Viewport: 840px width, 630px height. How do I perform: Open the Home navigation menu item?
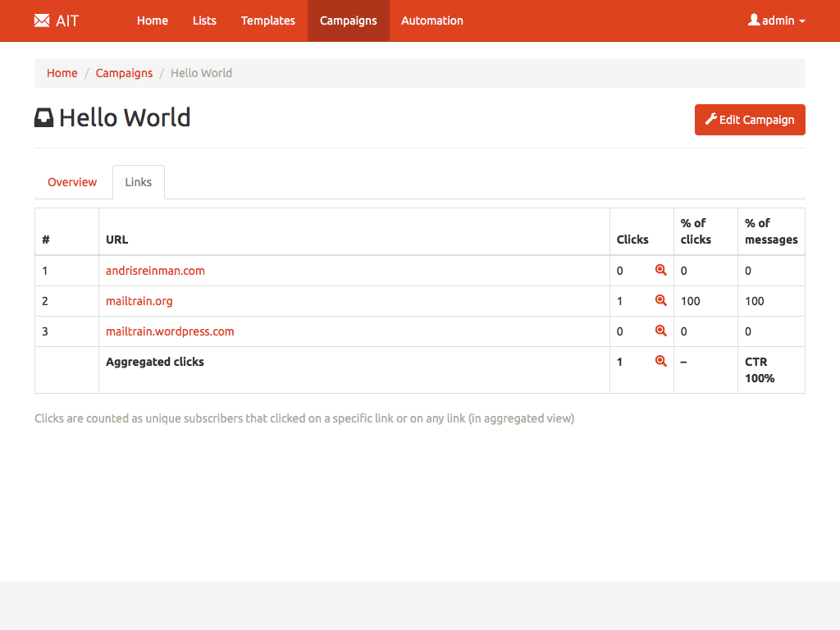point(153,21)
